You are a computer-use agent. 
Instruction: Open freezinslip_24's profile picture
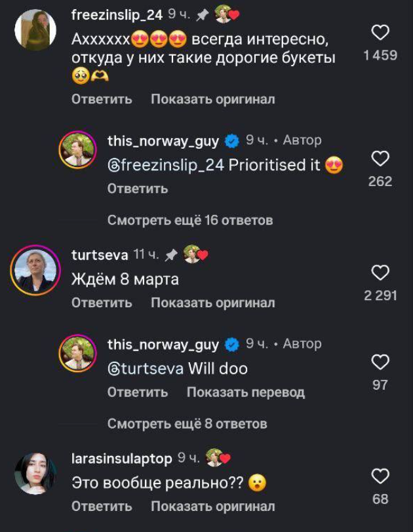[34, 29]
